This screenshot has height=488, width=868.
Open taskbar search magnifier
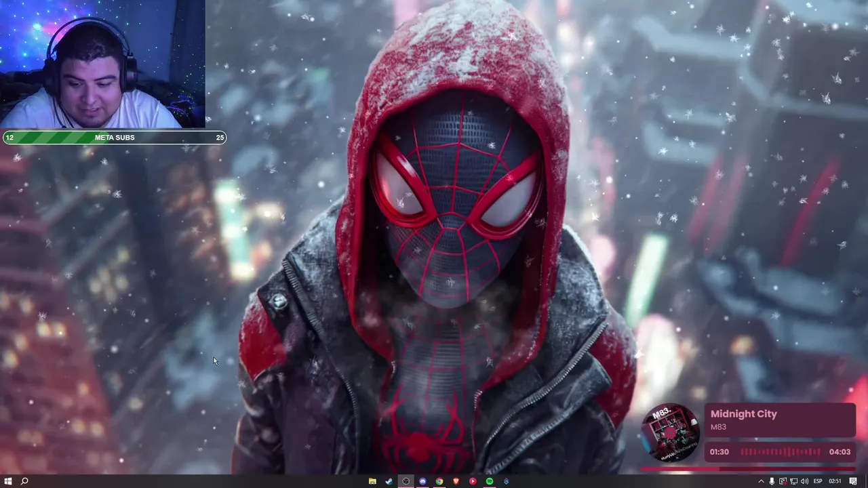tap(24, 481)
